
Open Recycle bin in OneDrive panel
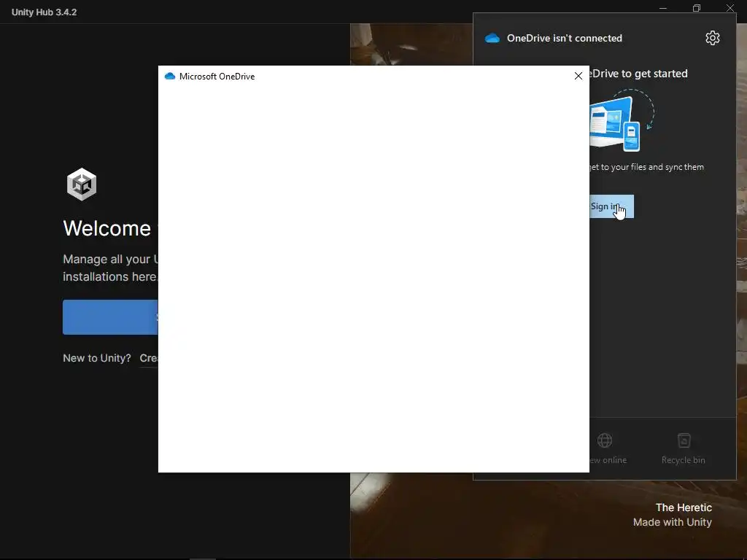pos(683,448)
